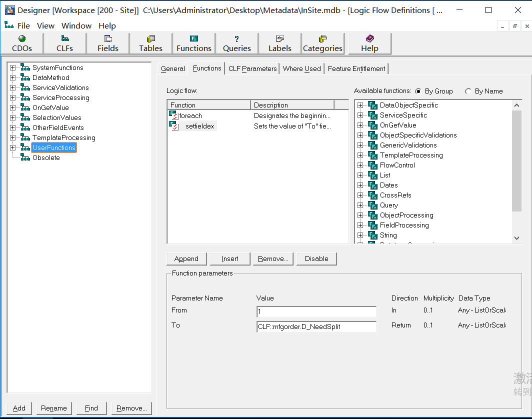Open the Tables toolbar section
This screenshot has width=532, height=419.
pos(150,43)
